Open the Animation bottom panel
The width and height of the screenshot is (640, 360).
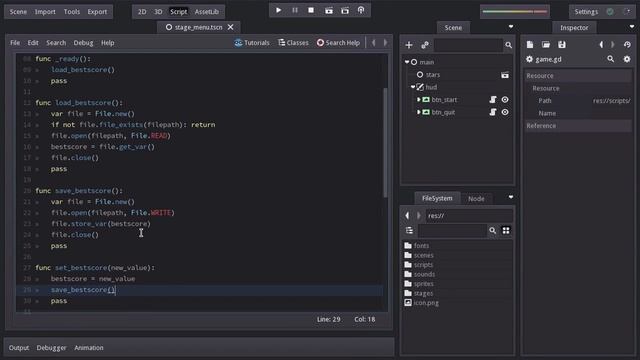coord(89,348)
